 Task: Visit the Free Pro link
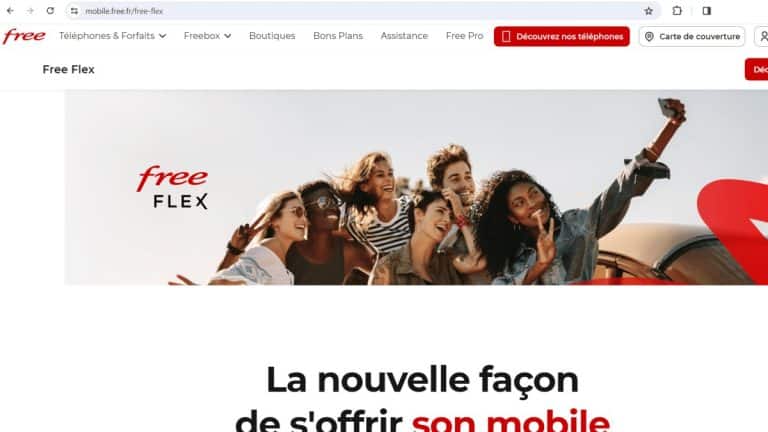pyautogui.click(x=464, y=36)
